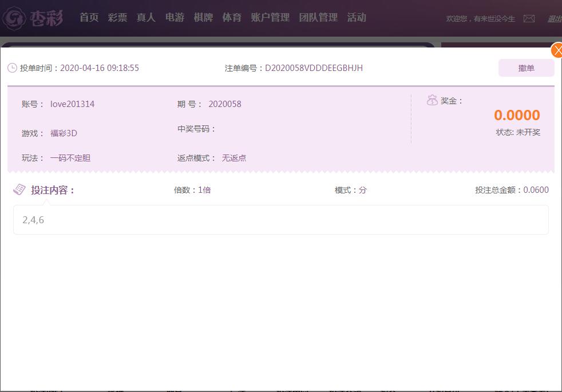Click the 中奖号码 winning number label
The image size is (562, 392).
pos(196,129)
